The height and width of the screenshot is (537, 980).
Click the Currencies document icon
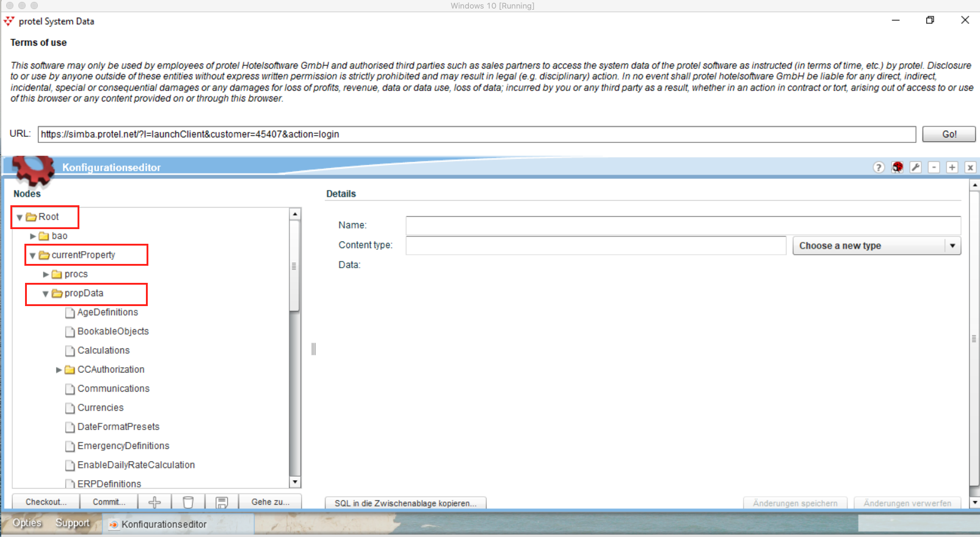[x=70, y=408]
